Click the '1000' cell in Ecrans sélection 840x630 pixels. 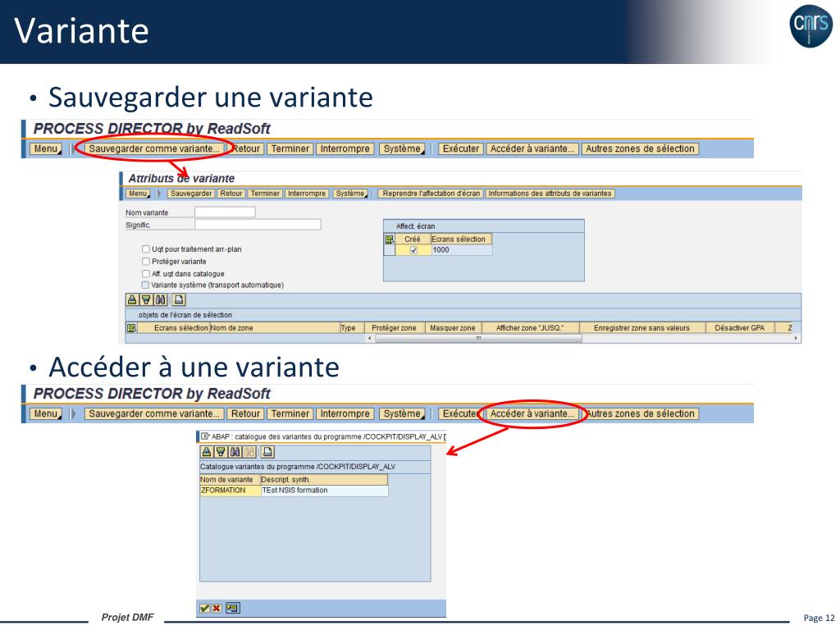461,250
